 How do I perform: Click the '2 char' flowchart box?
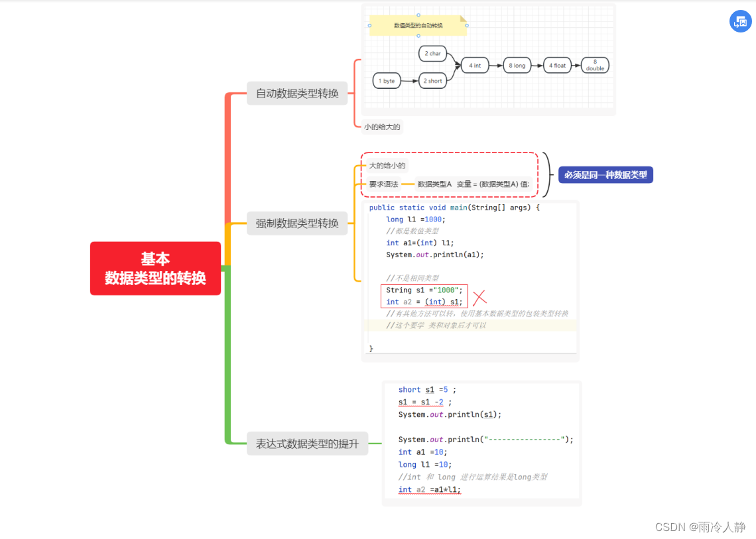tap(432, 53)
